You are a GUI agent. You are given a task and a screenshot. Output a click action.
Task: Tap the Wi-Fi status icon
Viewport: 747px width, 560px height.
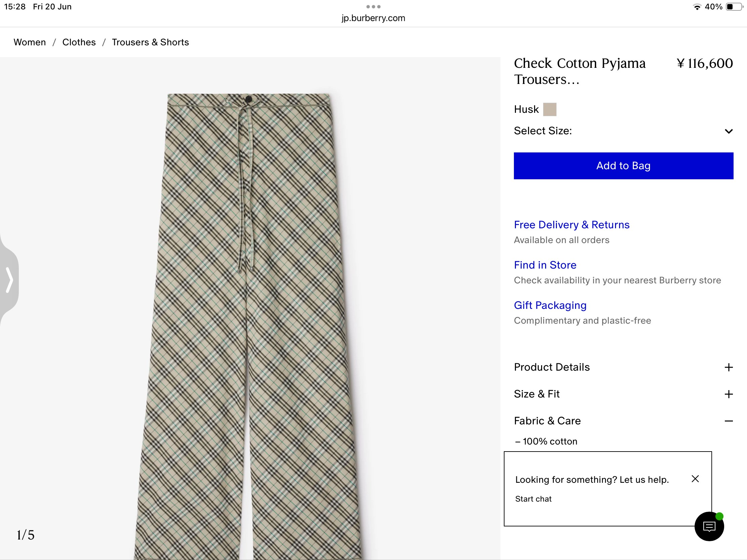(697, 7)
